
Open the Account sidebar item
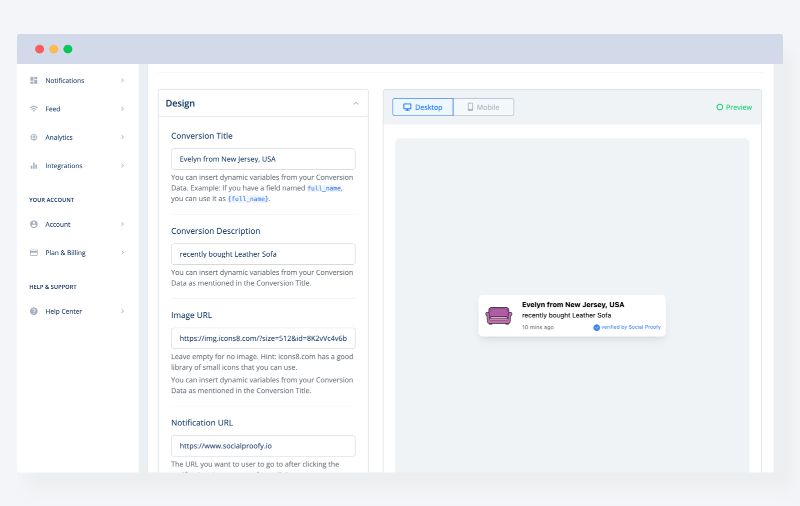[x=78, y=224]
